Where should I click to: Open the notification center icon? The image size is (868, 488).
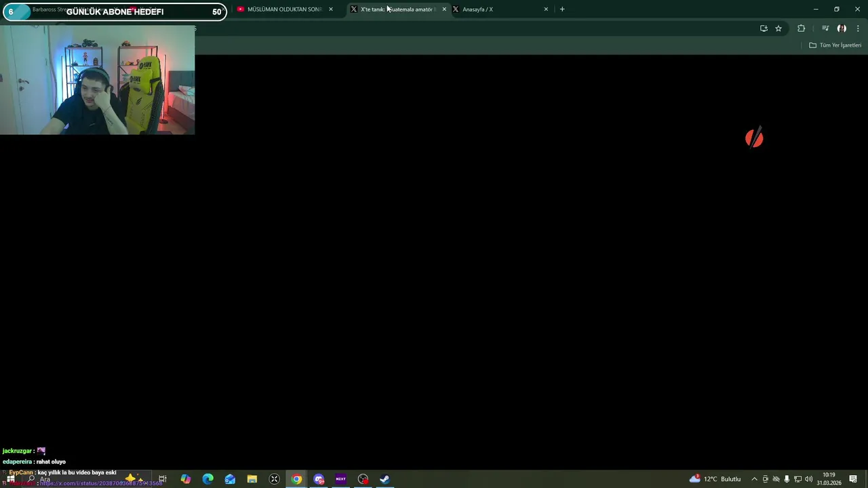[853, 479]
